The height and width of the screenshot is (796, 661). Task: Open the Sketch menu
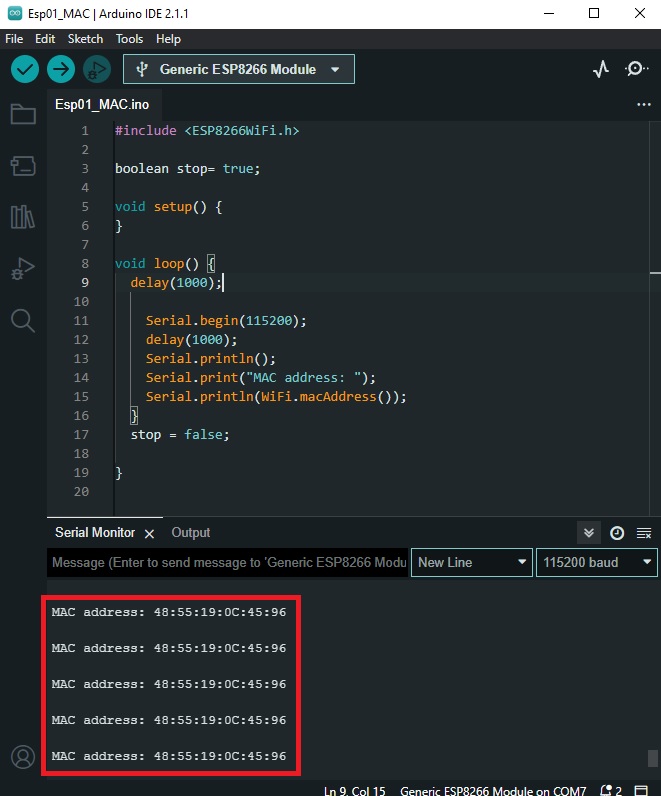point(85,39)
